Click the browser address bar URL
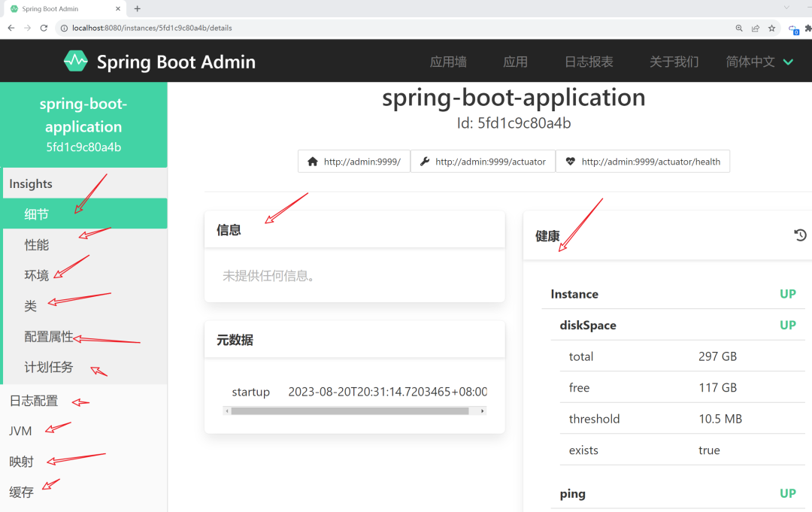 (152, 28)
